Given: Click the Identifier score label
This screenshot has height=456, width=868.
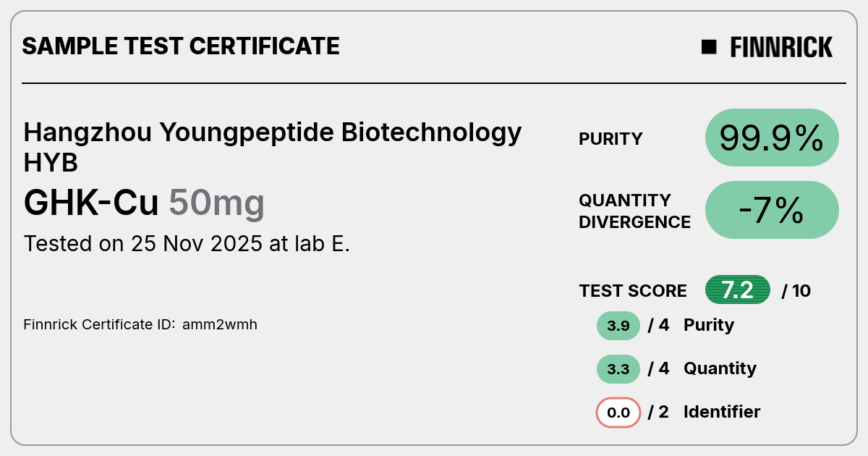Looking at the screenshot, I should pos(722,412).
